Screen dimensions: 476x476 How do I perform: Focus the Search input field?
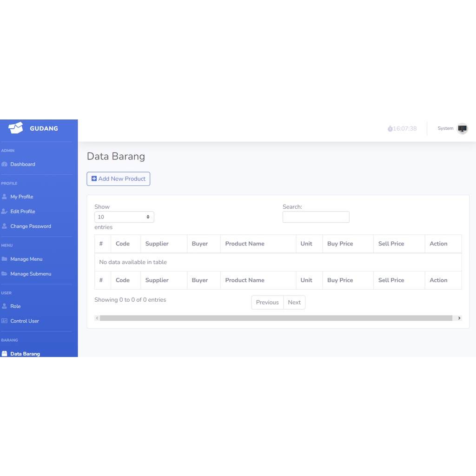coord(316,217)
